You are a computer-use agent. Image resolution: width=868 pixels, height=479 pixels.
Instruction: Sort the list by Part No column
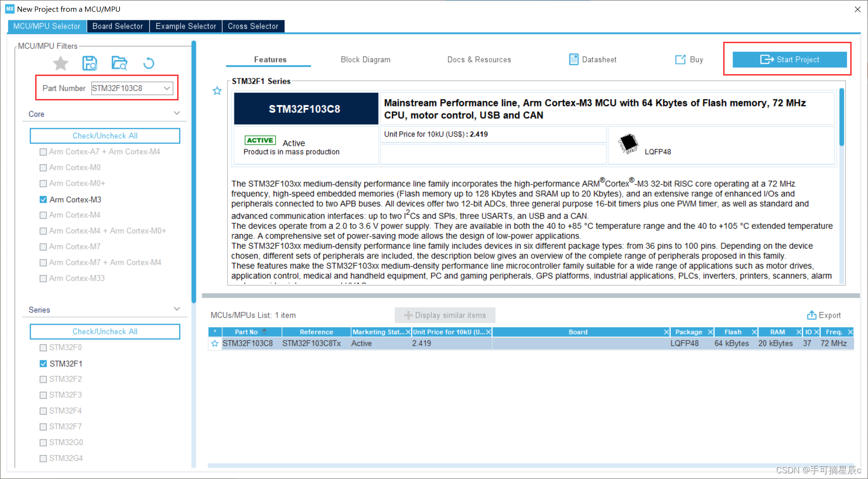[x=252, y=332]
